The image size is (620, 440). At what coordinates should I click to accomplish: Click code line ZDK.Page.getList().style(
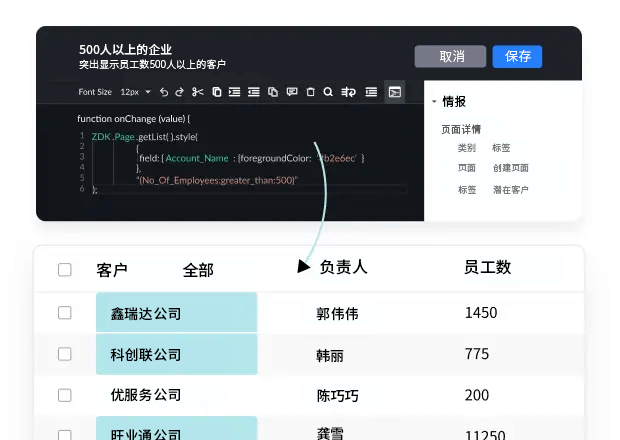coord(145,137)
